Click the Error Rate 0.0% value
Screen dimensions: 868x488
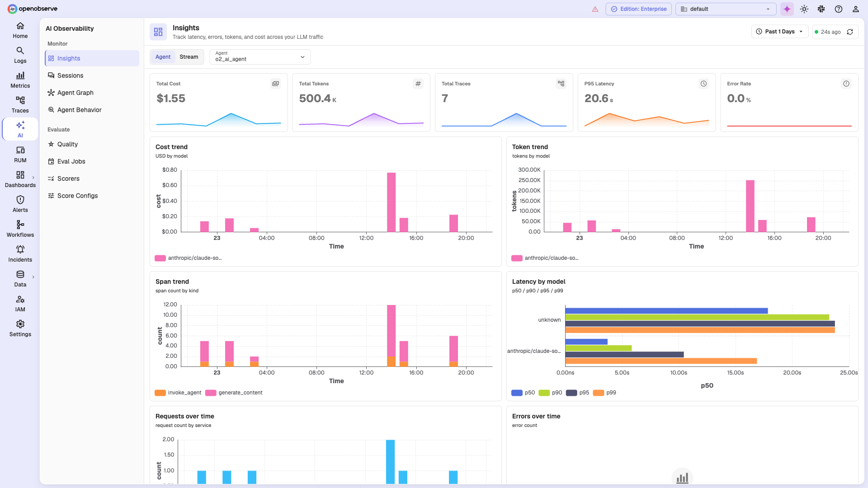(x=739, y=99)
